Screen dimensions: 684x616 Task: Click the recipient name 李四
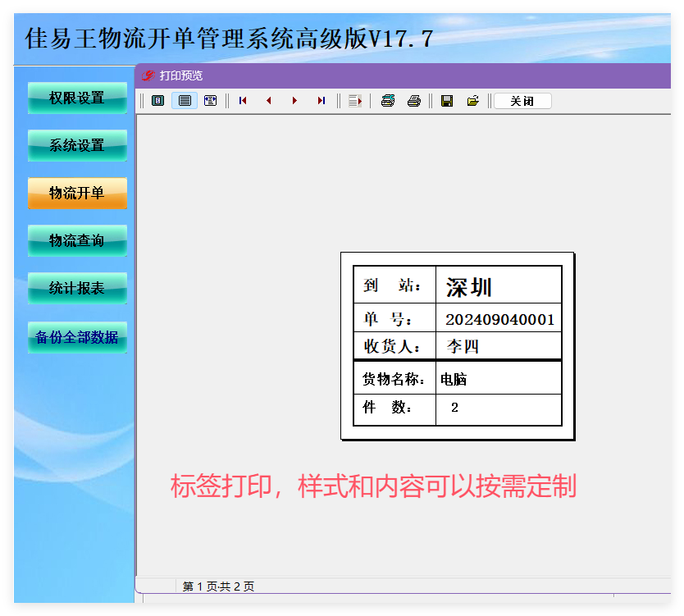(x=463, y=346)
